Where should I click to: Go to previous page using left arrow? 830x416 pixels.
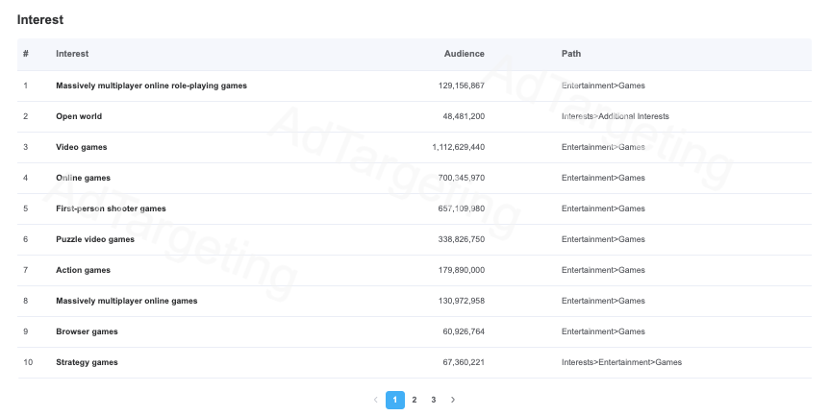click(x=376, y=400)
